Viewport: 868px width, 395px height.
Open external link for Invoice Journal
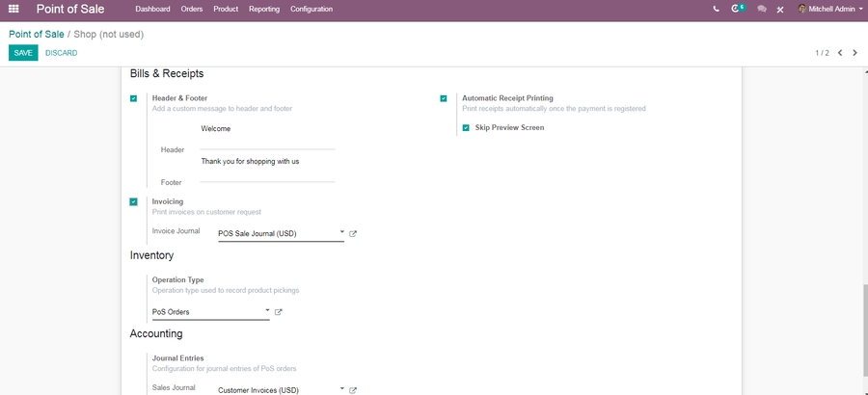point(353,233)
